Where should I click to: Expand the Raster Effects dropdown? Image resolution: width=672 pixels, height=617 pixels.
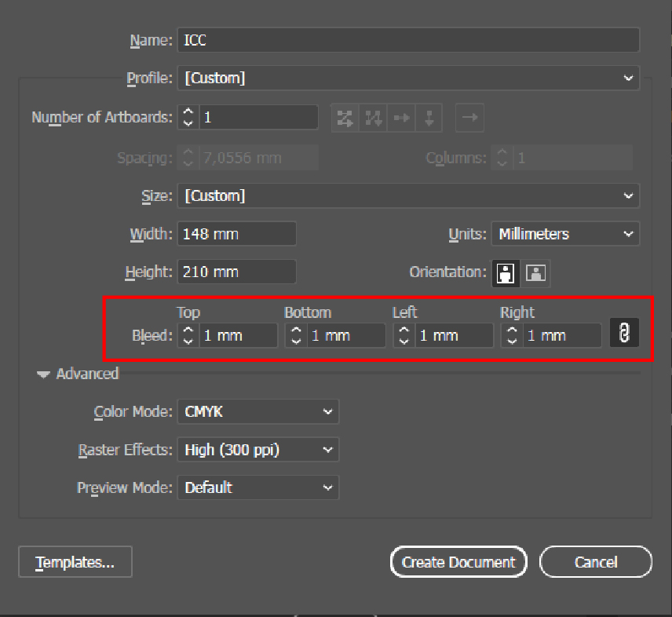click(x=258, y=450)
